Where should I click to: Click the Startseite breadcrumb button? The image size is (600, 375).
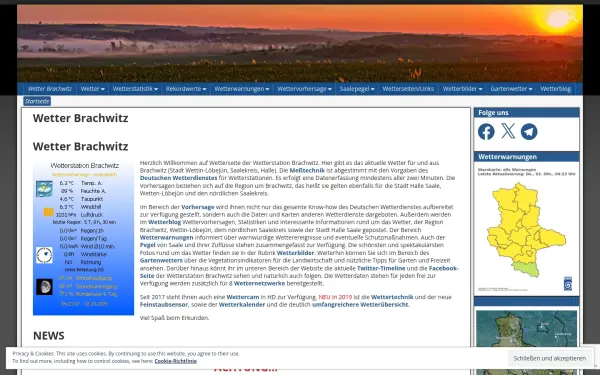37,101
